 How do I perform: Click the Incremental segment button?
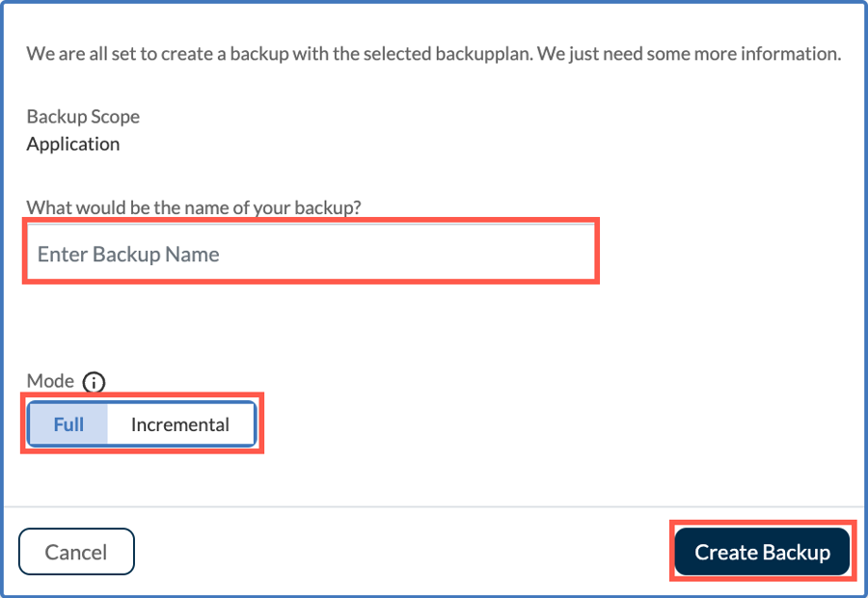click(180, 424)
